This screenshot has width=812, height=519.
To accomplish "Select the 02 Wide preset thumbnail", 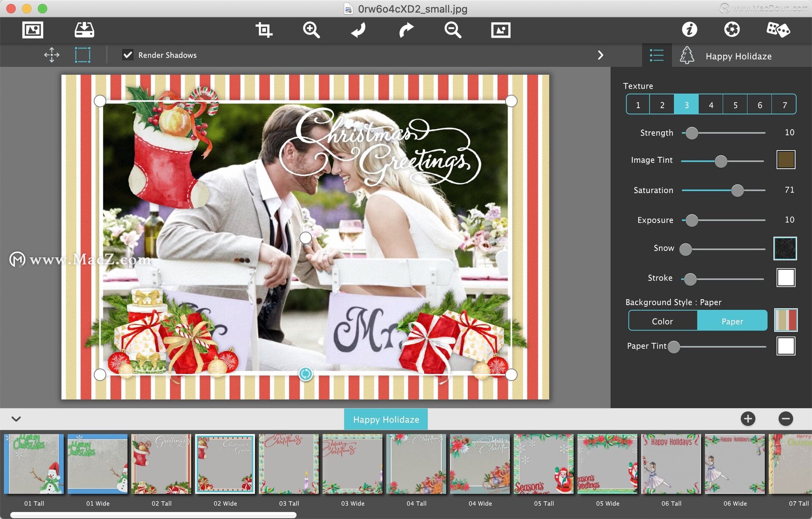I will click(225, 464).
